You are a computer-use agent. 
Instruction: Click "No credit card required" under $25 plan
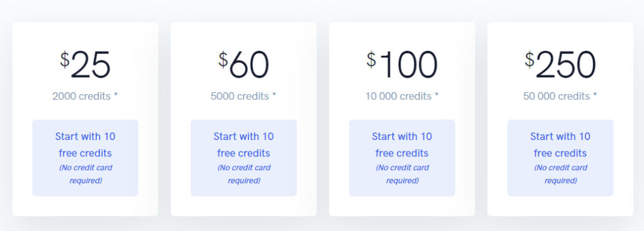(86, 174)
